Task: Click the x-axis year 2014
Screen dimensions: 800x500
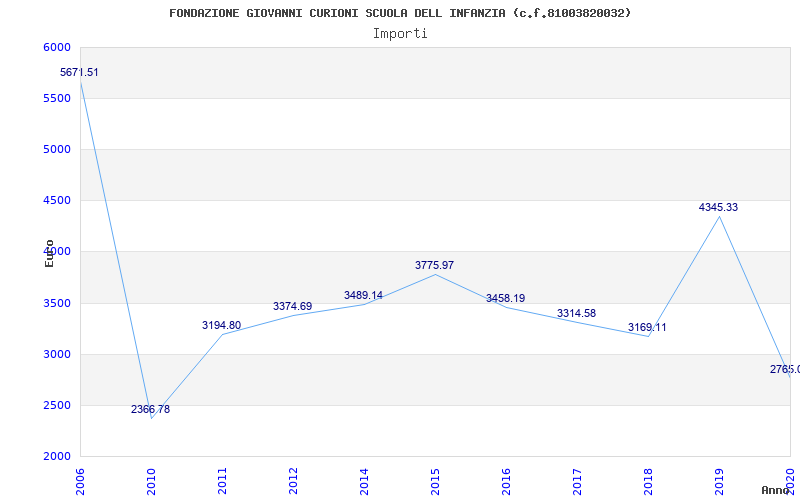Action: point(364,482)
